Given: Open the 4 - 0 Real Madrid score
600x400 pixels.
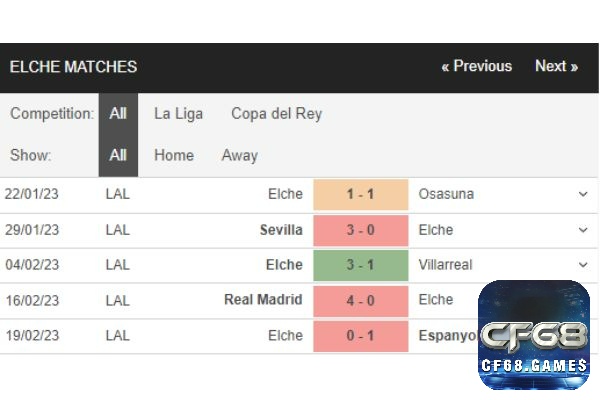Looking at the screenshot, I should [x=360, y=301].
